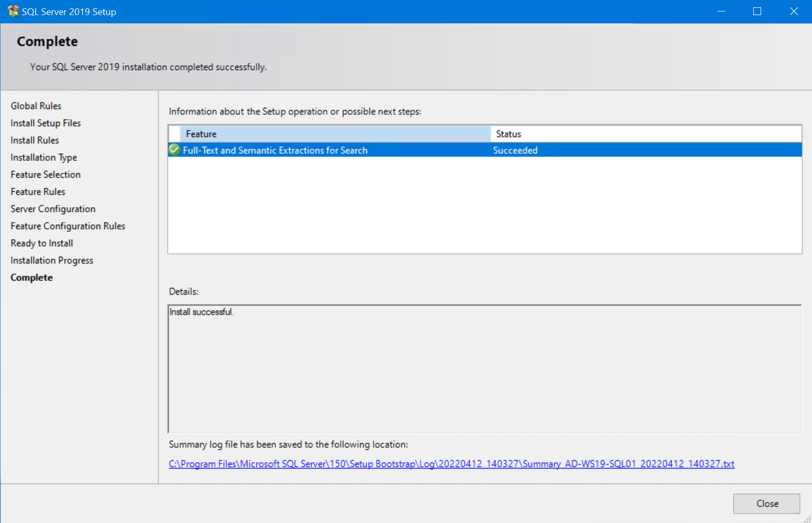Select the Ready to Install step
The height and width of the screenshot is (523, 812).
click(x=42, y=243)
